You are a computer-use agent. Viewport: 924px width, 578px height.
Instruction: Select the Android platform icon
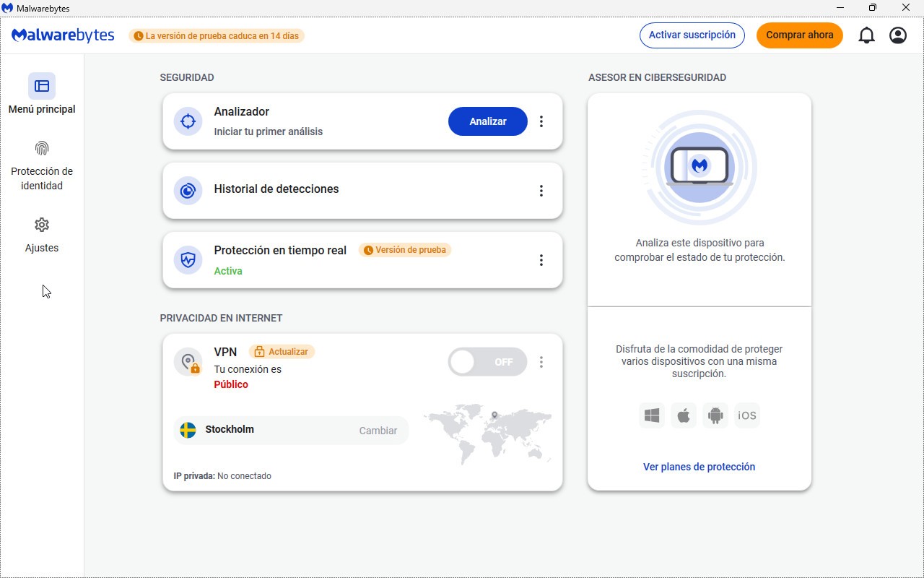pyautogui.click(x=715, y=415)
